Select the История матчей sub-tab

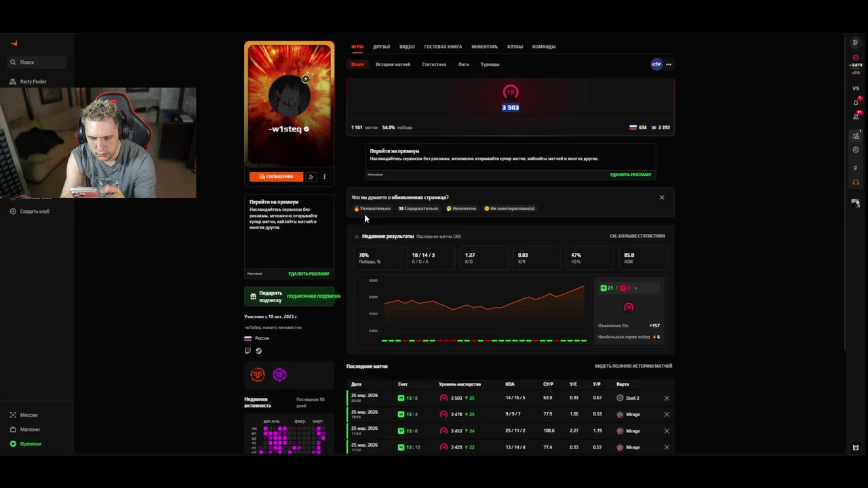(x=393, y=64)
